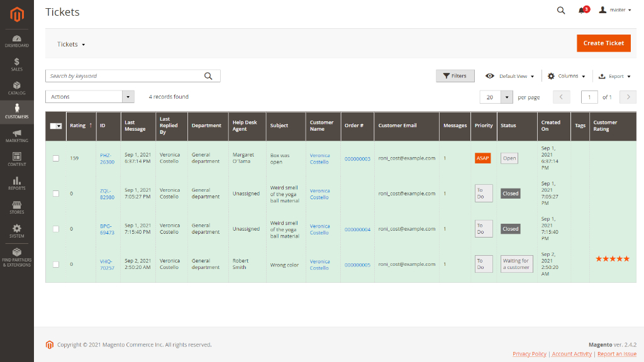Go to Dashboard in sidebar

click(17, 41)
